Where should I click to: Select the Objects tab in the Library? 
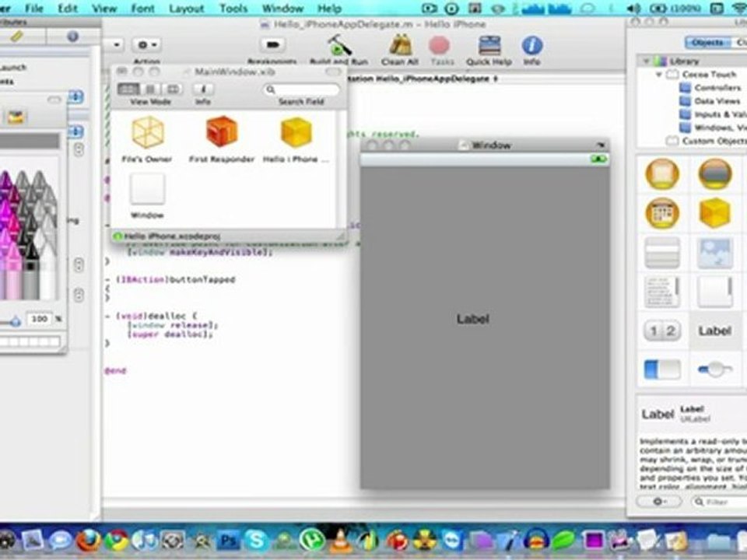(x=708, y=42)
